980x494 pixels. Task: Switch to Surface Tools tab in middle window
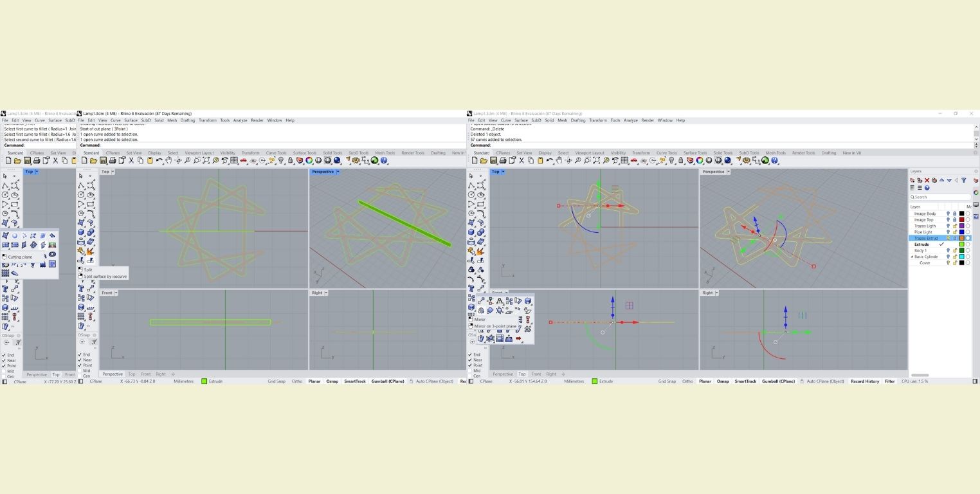pyautogui.click(x=305, y=153)
